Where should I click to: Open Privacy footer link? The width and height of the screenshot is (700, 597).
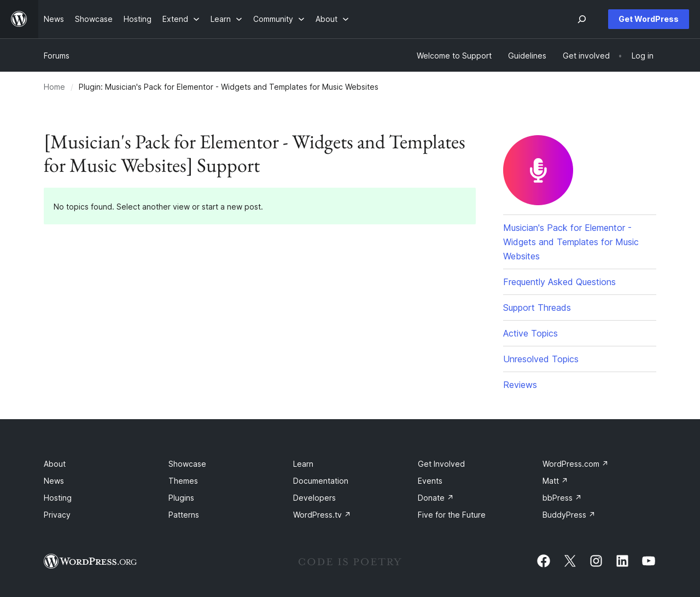coord(57,515)
